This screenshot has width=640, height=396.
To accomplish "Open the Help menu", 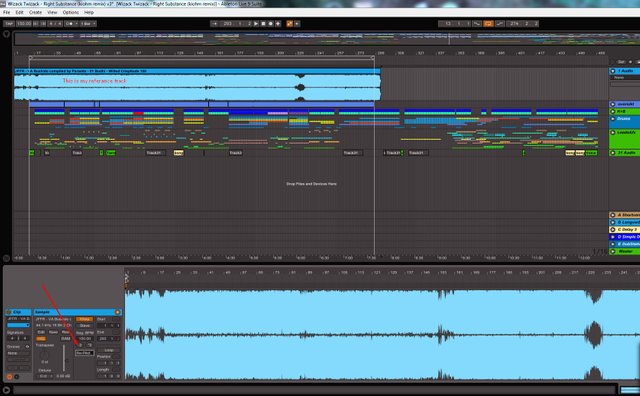I will tap(89, 12).
